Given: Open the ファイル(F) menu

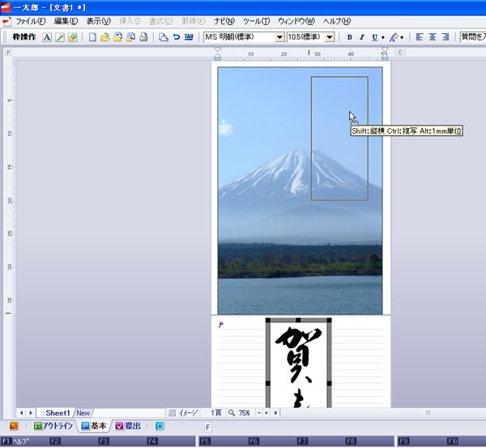Looking at the screenshot, I should click(x=30, y=21).
